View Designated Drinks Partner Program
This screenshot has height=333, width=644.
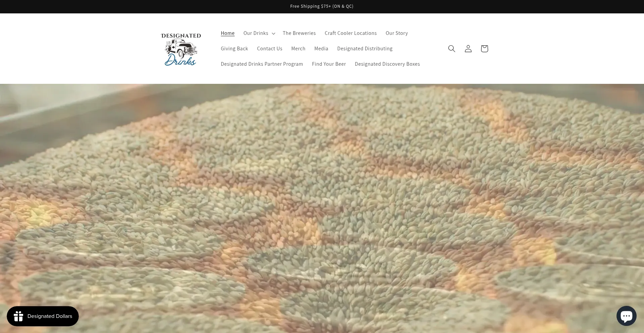coord(262,64)
